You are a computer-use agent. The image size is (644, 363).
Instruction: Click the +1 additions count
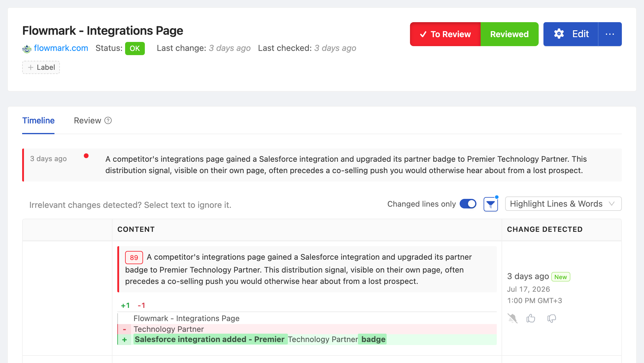[x=125, y=305]
